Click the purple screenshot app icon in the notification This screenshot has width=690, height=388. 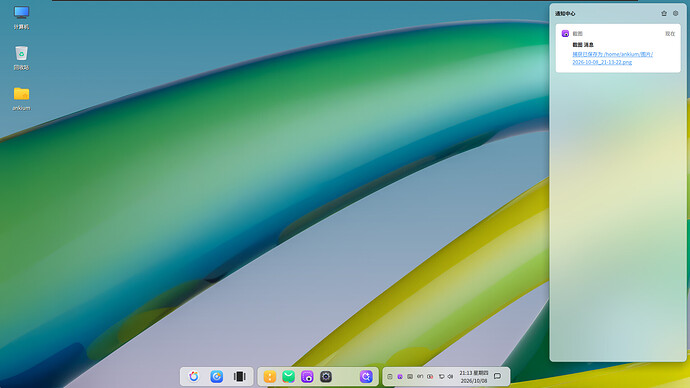click(x=565, y=33)
